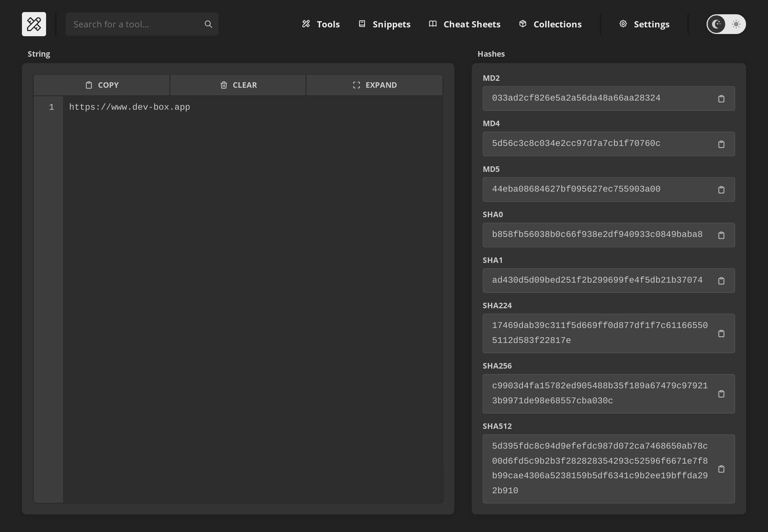Click the Settings gear icon
The height and width of the screenshot is (532, 768).
click(623, 24)
